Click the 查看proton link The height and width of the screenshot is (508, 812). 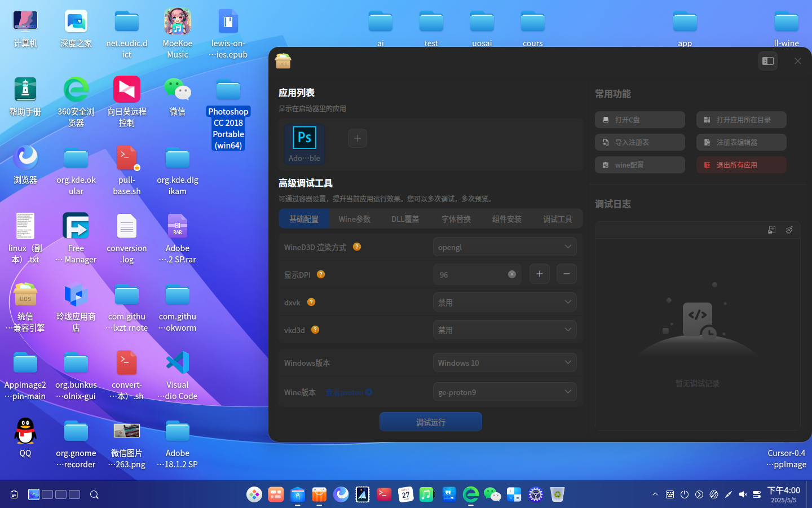348,392
